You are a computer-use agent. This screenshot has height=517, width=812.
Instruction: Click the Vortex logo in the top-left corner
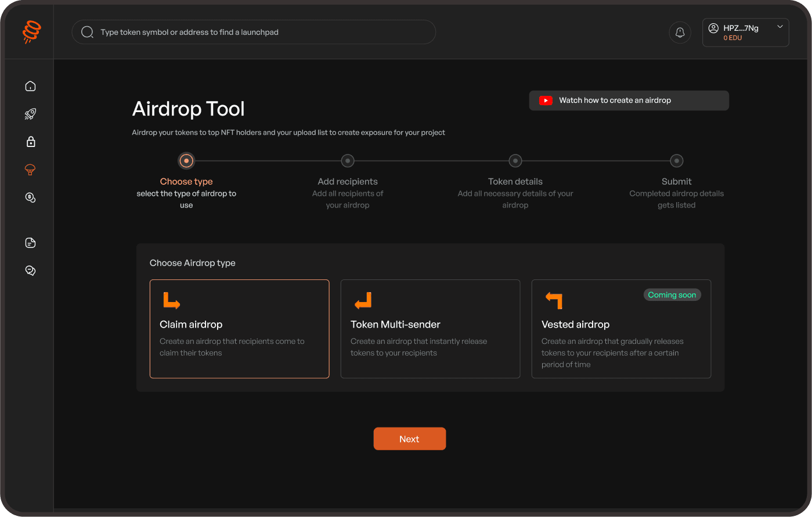[30, 32]
